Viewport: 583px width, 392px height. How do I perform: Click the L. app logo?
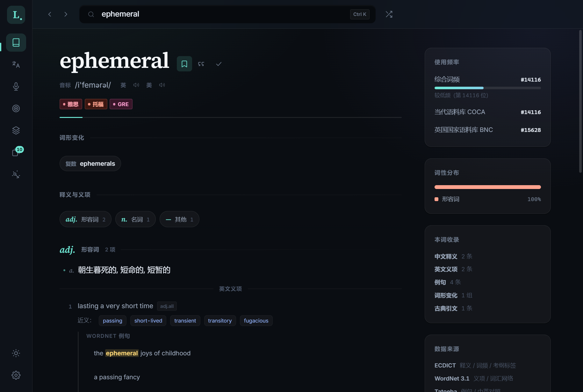[x=16, y=15]
